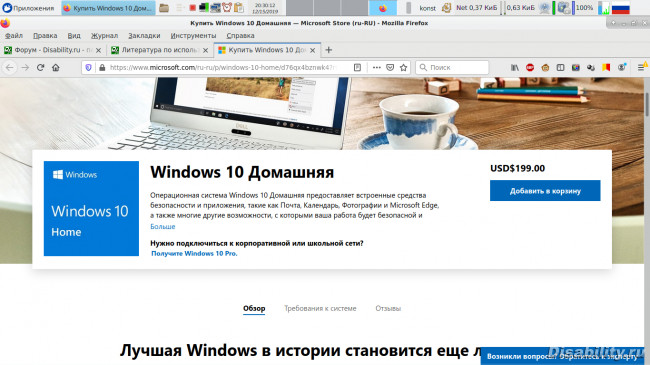Image resolution: width=650 pixels, height=365 pixels.
Task: Click the Windows 10 Home product tile
Action: tap(91, 209)
